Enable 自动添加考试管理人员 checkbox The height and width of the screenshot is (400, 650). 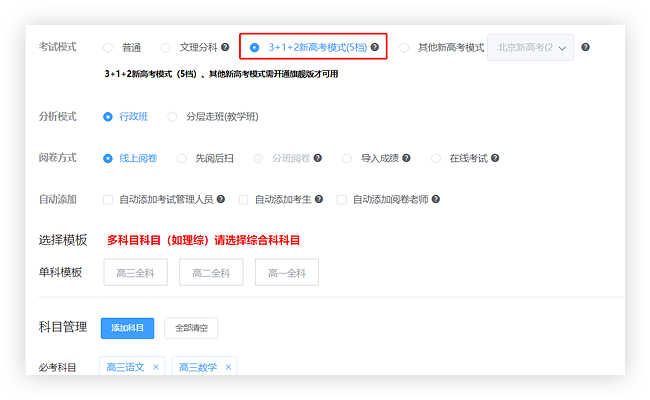click(x=108, y=200)
